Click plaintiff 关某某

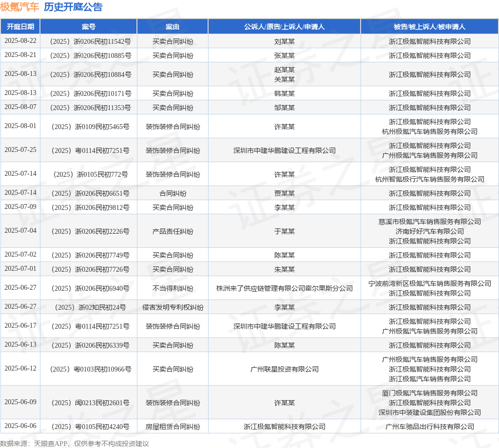[285, 79]
